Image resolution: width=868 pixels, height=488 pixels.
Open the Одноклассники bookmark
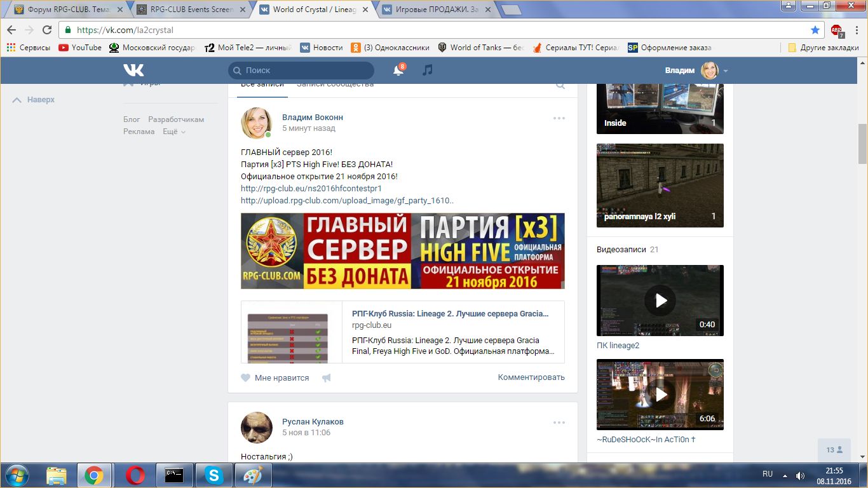(390, 48)
